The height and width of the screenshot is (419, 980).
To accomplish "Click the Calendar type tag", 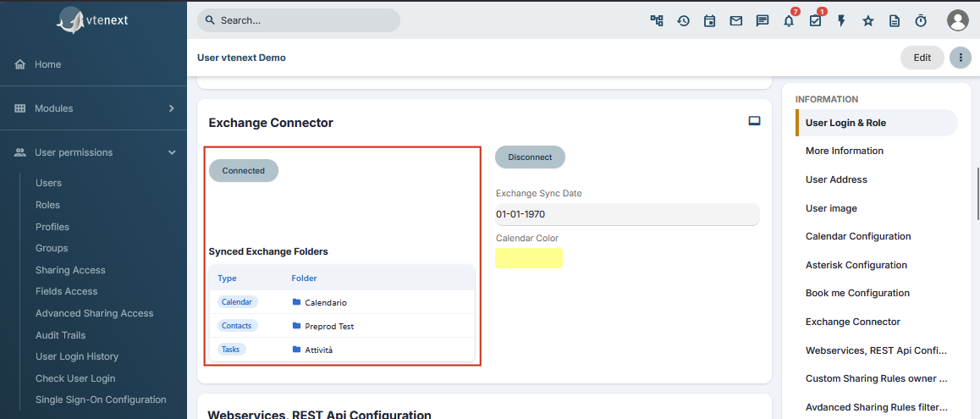I will [x=237, y=302].
